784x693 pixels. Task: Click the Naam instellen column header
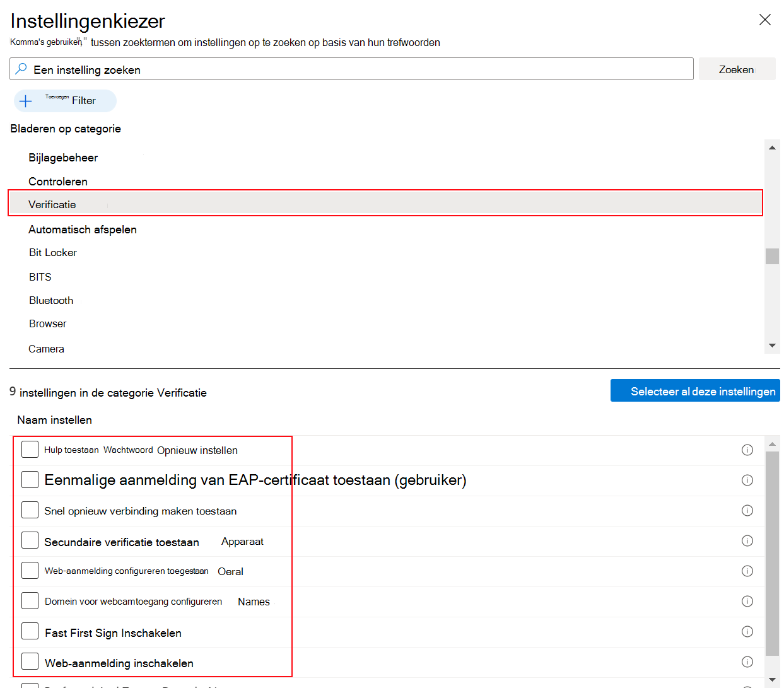55,420
